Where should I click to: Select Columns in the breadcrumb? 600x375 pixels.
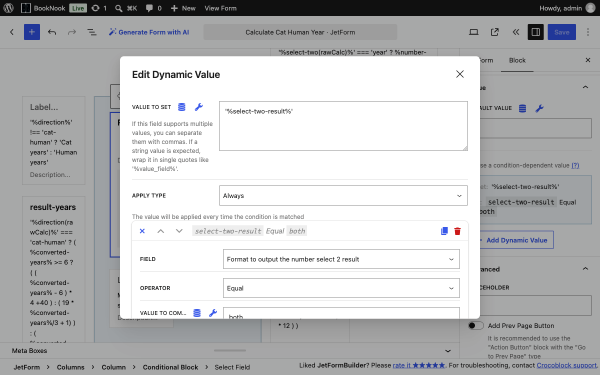click(x=70, y=367)
